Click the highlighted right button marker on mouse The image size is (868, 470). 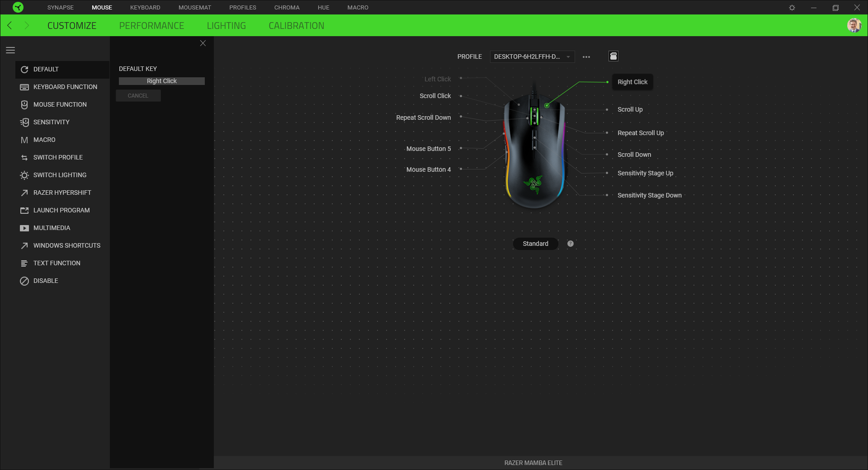(x=547, y=105)
